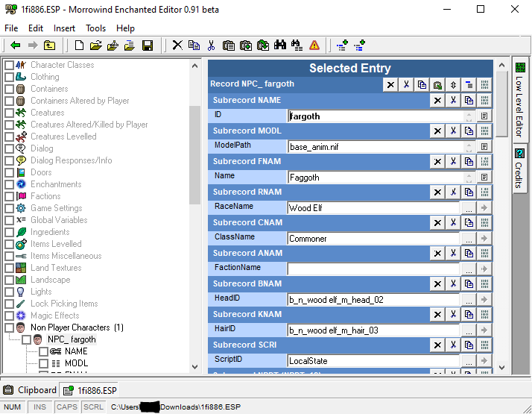Copy Subrecord CNAM with its copy icon
The width and height of the screenshot is (532, 414).
(x=469, y=223)
